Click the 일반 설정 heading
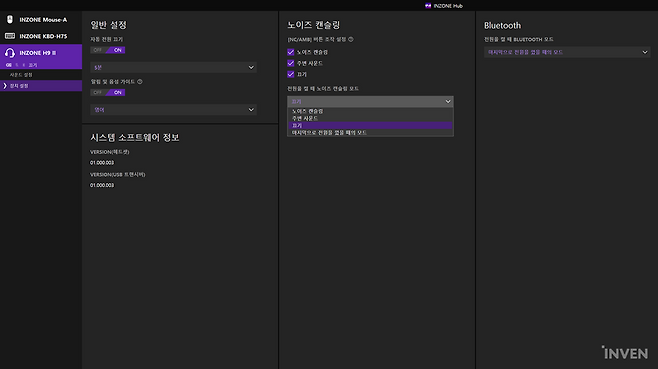Screen dimensions: 658x369 tap(108, 25)
